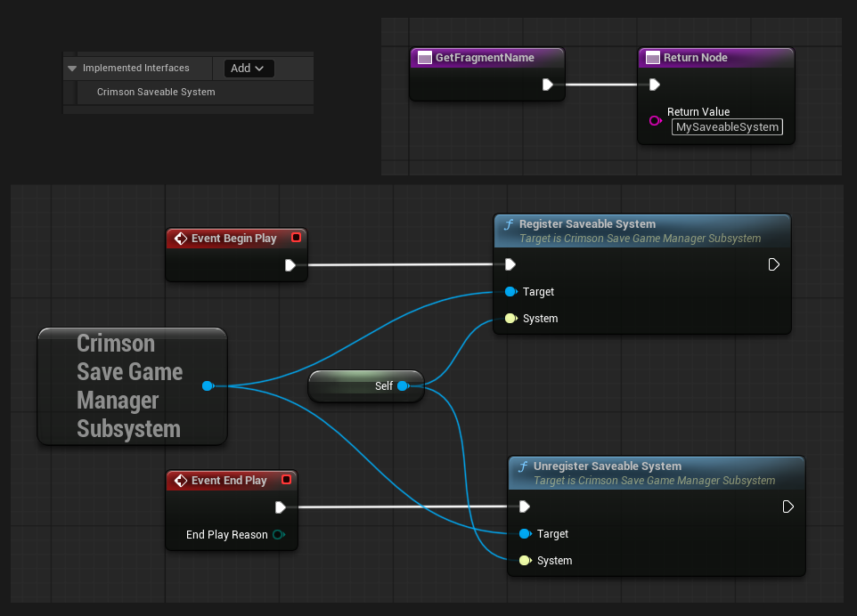857x616 pixels.
Task: Select the Event Begin Play node title
Action: point(234,238)
